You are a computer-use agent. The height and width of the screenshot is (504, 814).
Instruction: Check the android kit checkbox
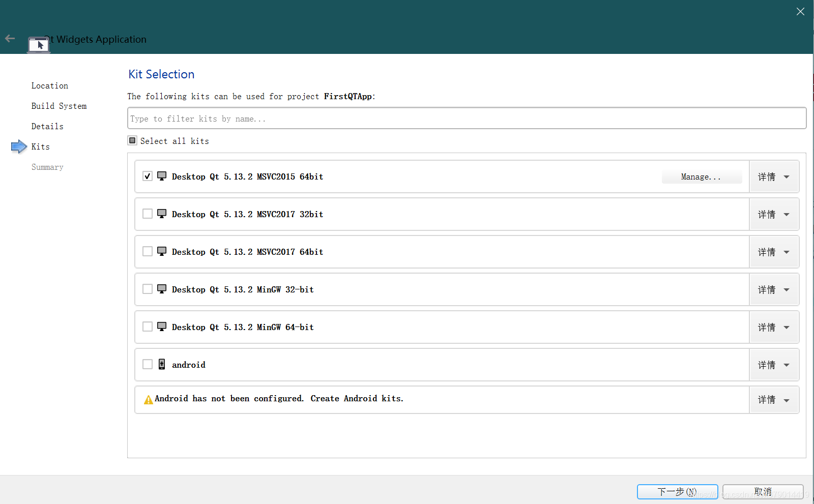click(148, 364)
